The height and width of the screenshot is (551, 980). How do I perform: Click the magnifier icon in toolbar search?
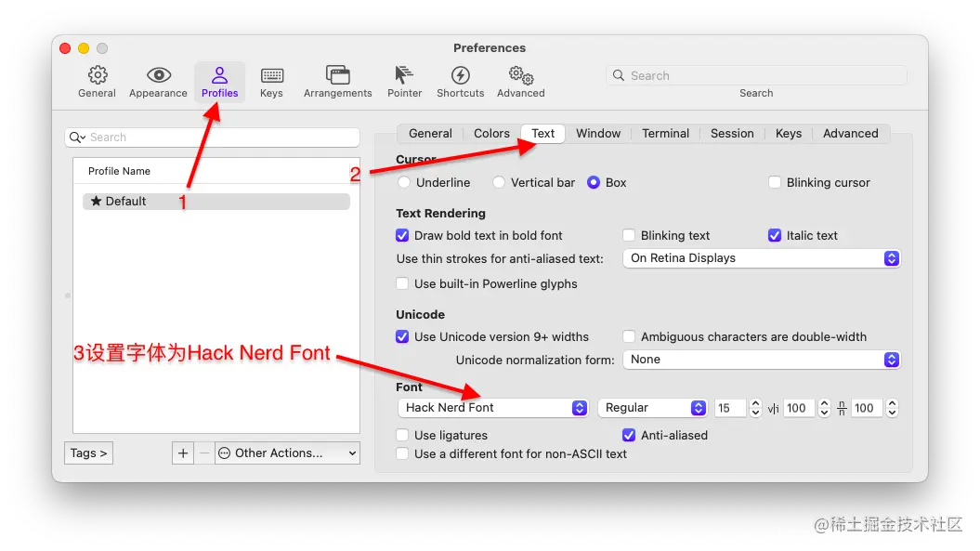[618, 75]
